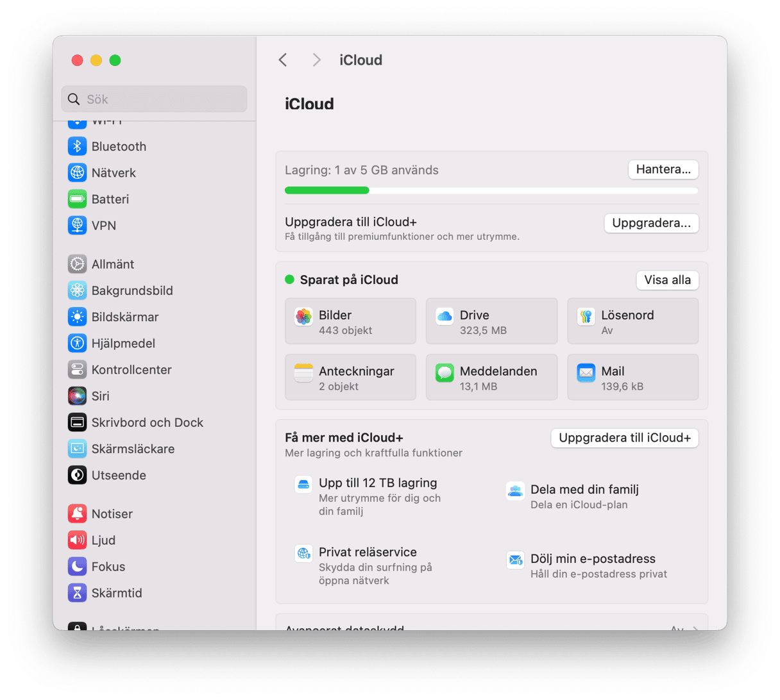Click 'Upp till 12 TB lagring' text
The image size is (780, 700).
point(378,483)
